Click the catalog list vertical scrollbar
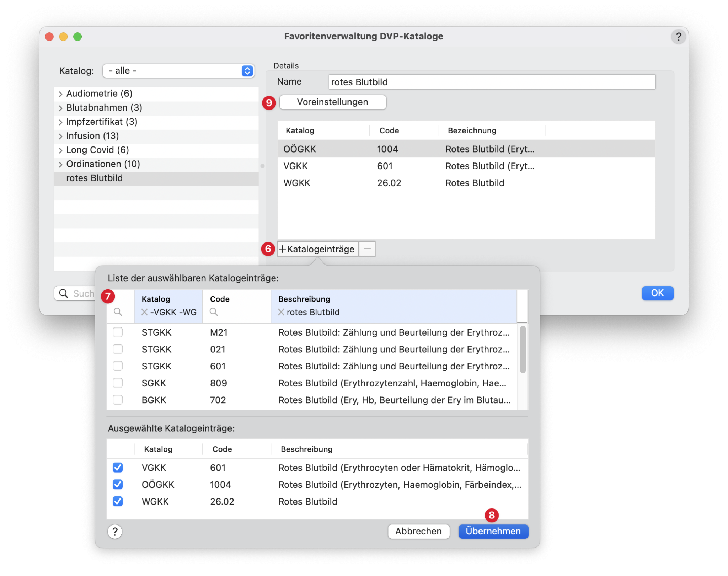This screenshot has height=576, width=728. (523, 350)
